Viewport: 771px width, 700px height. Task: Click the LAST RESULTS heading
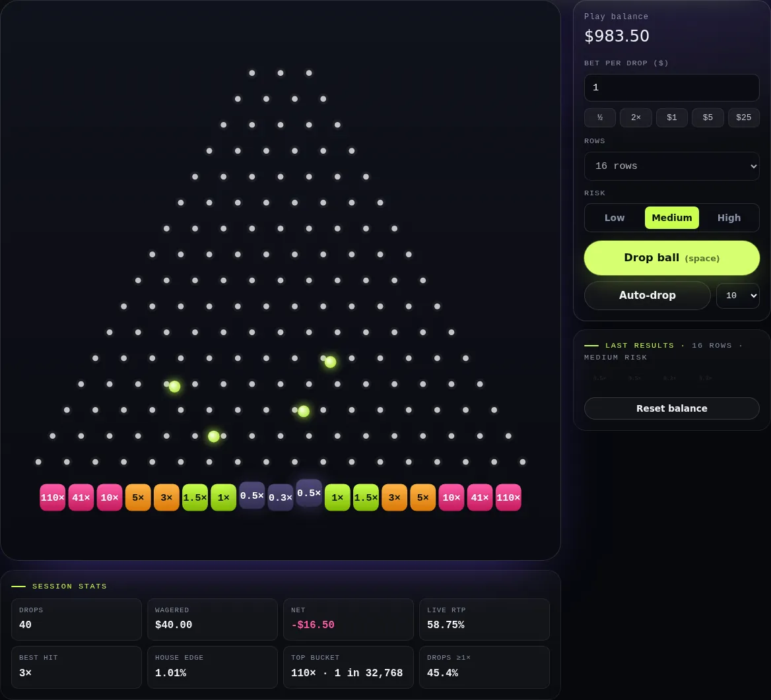click(640, 346)
